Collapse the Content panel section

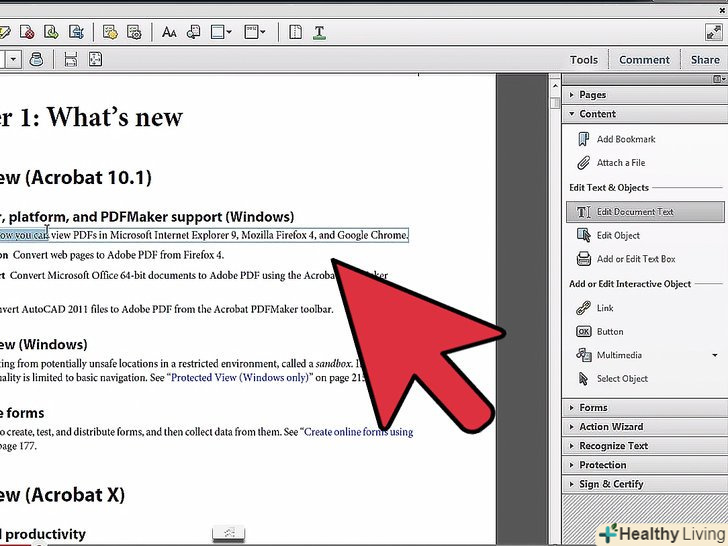tap(644, 114)
